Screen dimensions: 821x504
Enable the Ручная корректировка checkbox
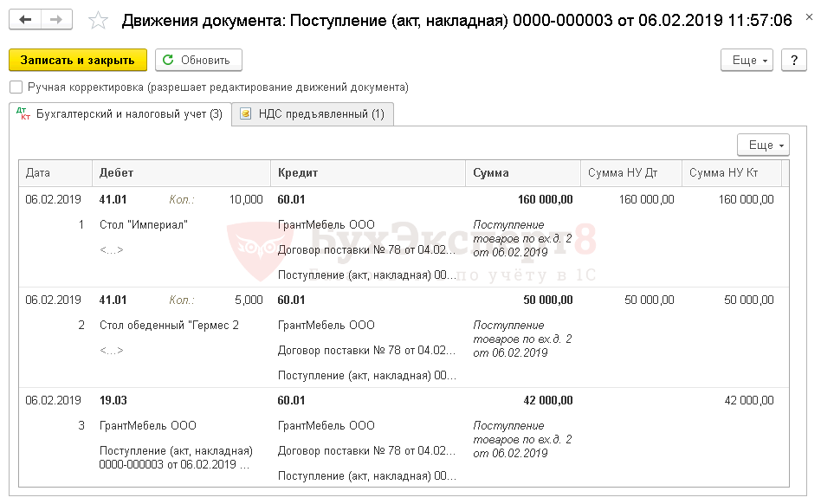[x=16, y=87]
